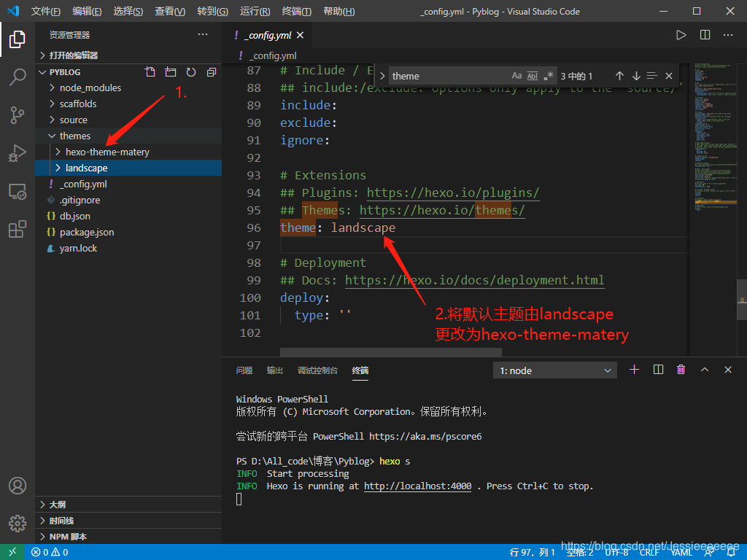Toggle Match Whole Word in find widget
The image size is (747, 560).
tap(533, 76)
